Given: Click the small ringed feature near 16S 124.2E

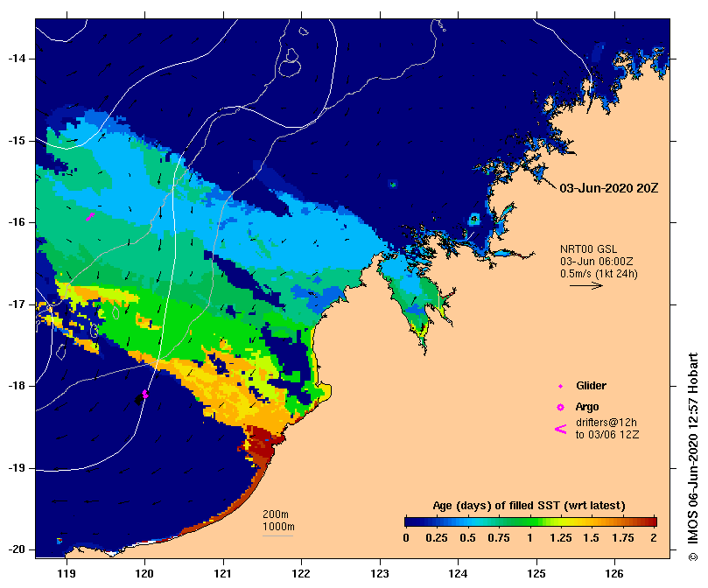Looking at the screenshot, I should coord(473,220).
